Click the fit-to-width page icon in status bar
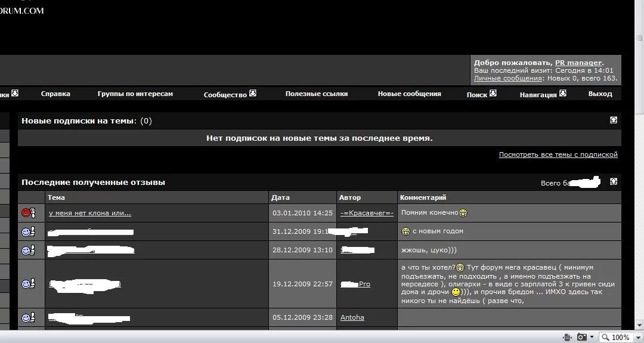Viewport: 644px width, 343px height. click(568, 337)
